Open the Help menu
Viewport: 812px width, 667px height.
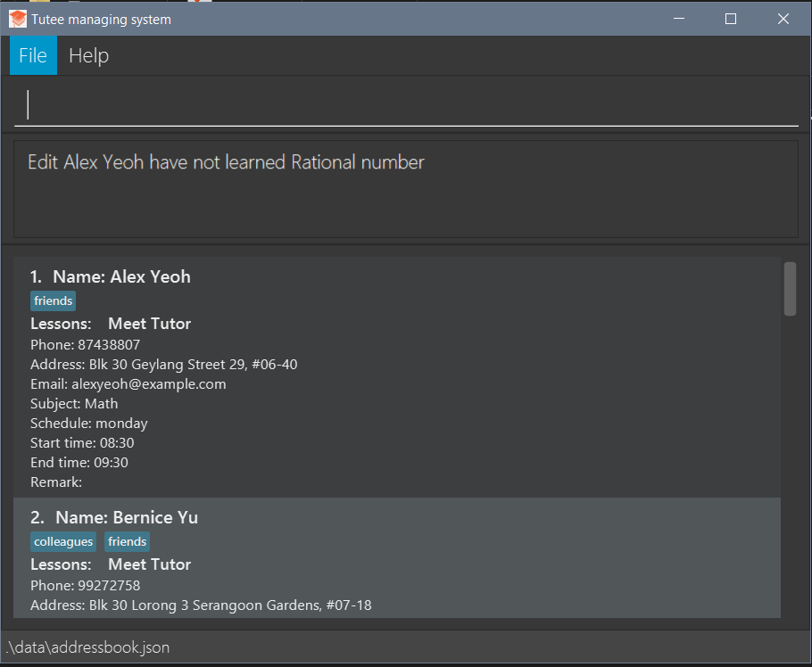[x=88, y=55]
